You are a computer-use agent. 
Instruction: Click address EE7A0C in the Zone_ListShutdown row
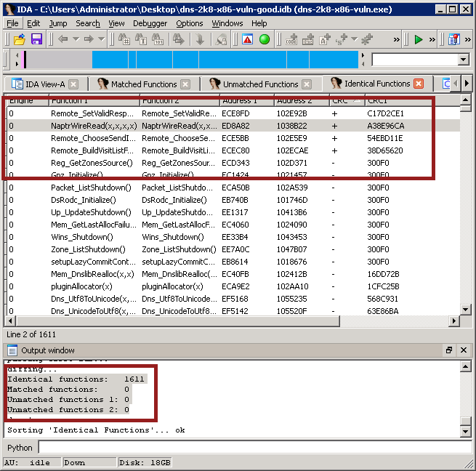tap(235, 249)
